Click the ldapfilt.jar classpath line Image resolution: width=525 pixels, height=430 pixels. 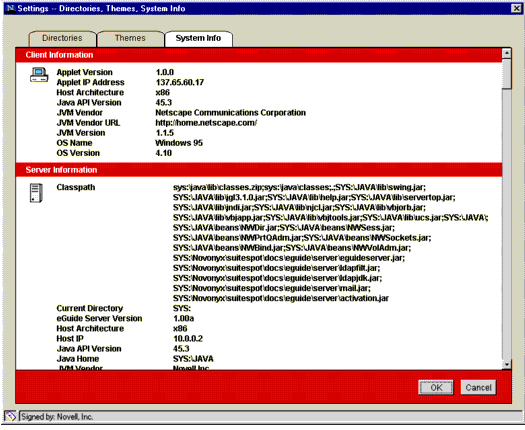pos(277,268)
